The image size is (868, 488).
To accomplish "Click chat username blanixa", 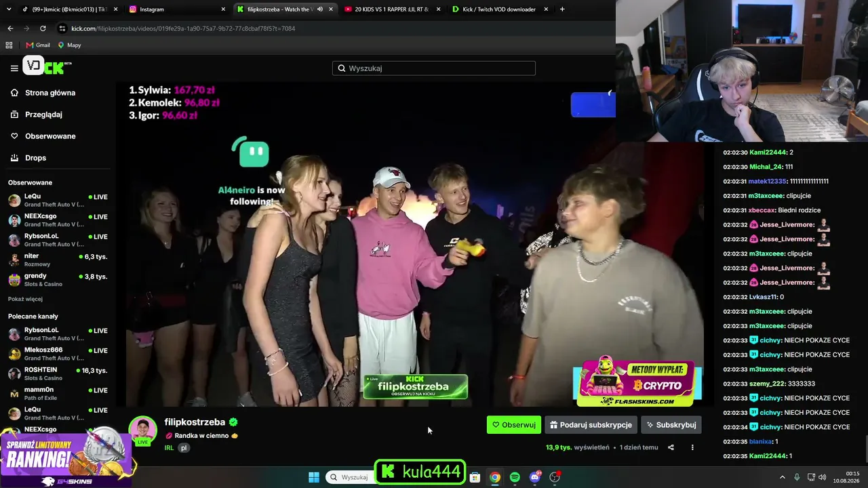I will tap(760, 441).
